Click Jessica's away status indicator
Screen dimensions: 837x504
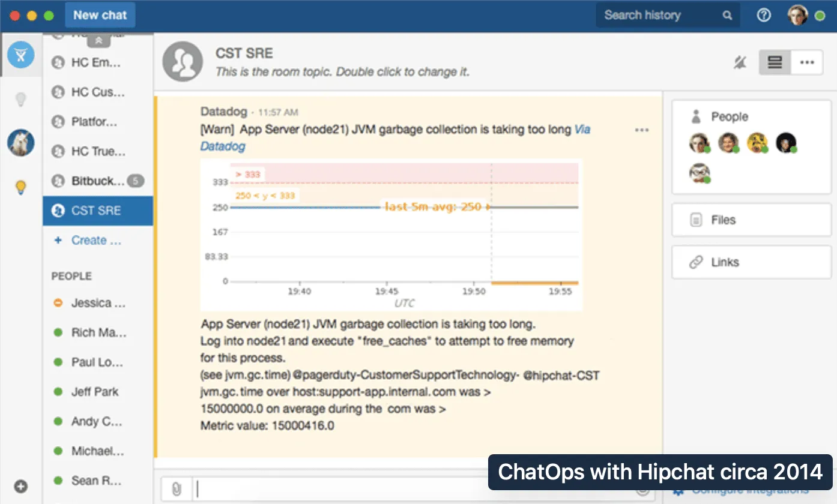tap(58, 303)
